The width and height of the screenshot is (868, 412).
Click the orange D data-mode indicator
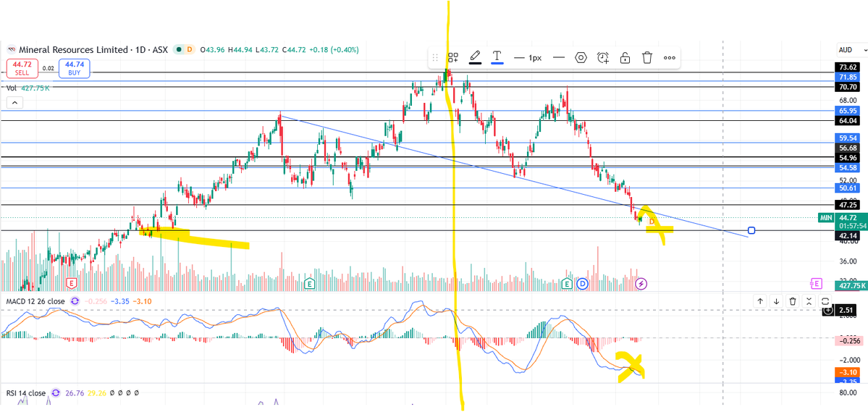pos(190,50)
